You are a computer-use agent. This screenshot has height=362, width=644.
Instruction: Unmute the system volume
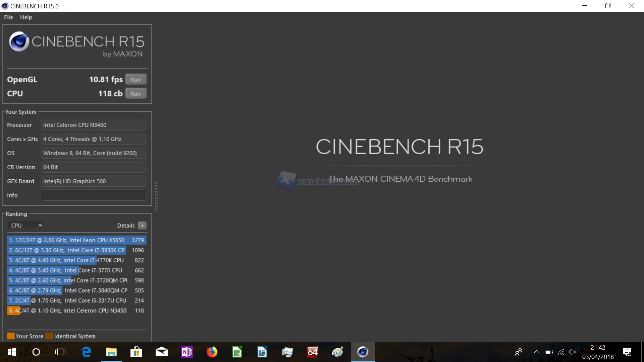tap(573, 352)
